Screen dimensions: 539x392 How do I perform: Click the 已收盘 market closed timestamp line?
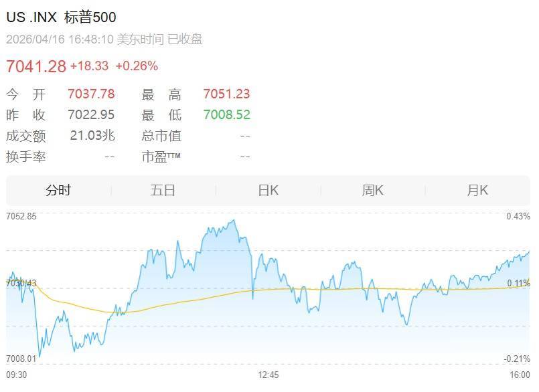click(104, 39)
